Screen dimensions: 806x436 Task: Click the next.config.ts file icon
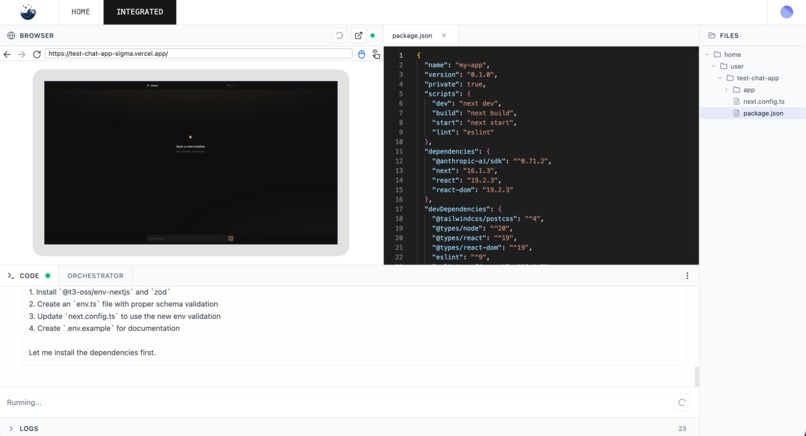736,102
